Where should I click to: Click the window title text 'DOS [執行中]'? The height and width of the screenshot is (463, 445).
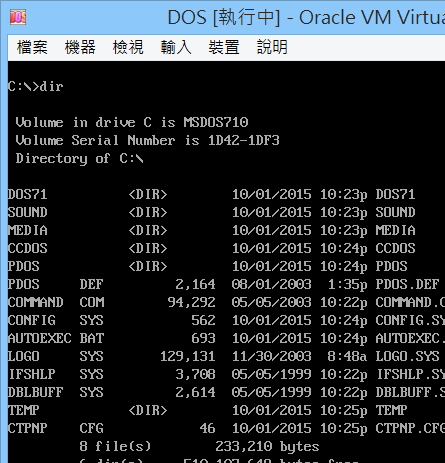click(223, 17)
